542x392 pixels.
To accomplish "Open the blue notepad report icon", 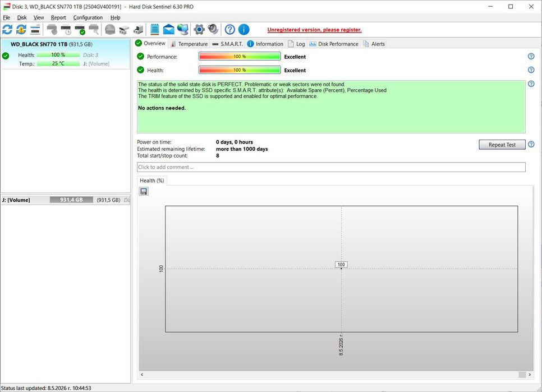I will tap(154, 30).
